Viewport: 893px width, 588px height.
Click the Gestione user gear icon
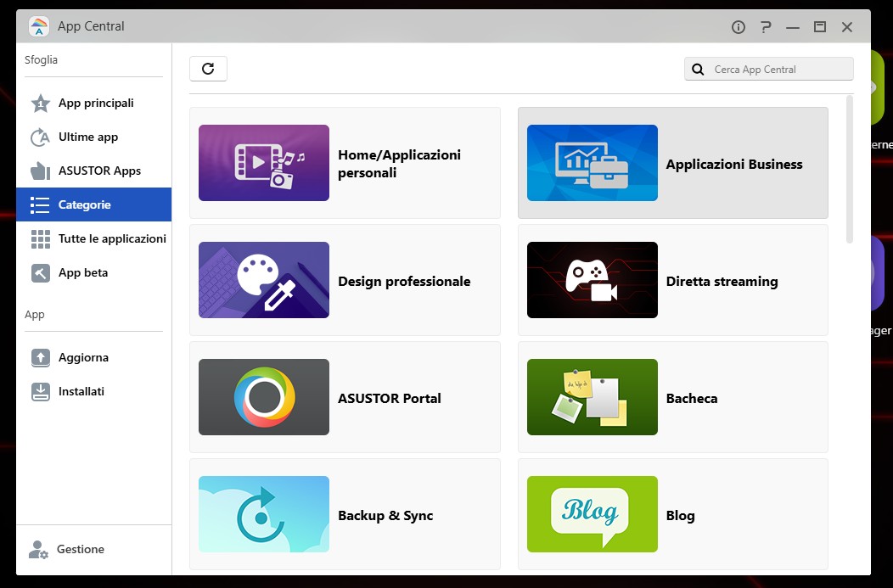pos(38,549)
